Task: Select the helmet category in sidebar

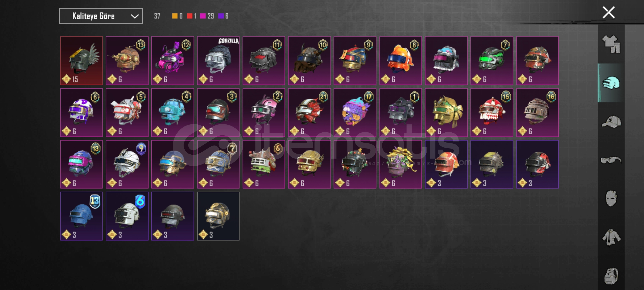Action: (x=611, y=83)
